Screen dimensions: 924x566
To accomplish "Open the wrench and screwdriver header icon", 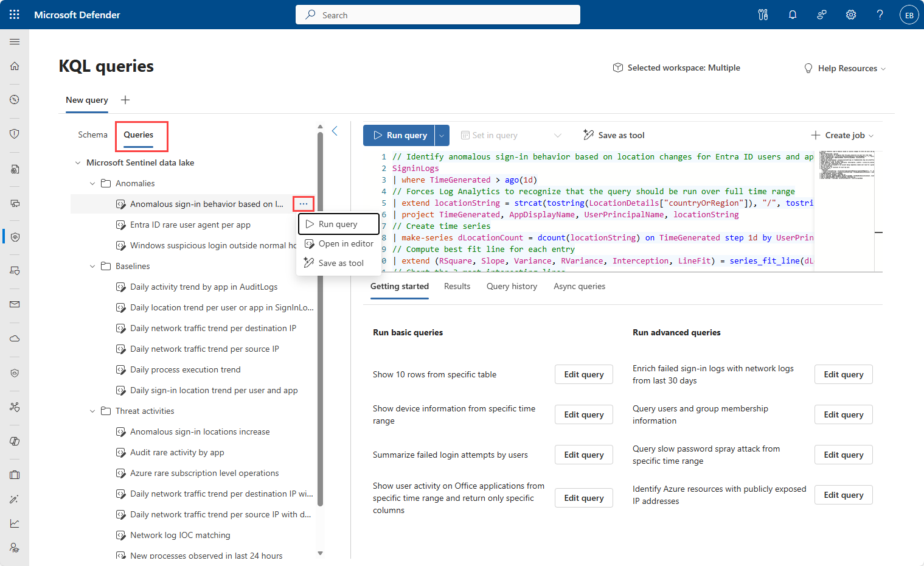I will tap(763, 15).
